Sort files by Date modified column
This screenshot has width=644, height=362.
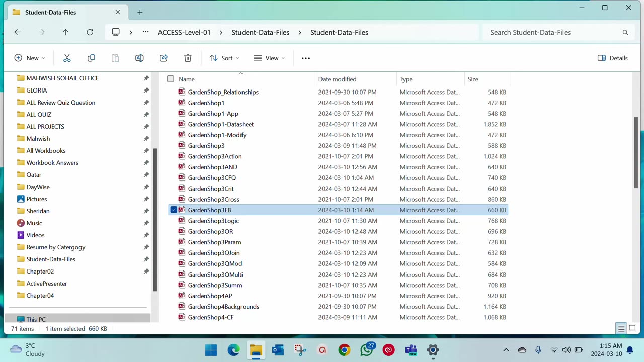(337, 79)
